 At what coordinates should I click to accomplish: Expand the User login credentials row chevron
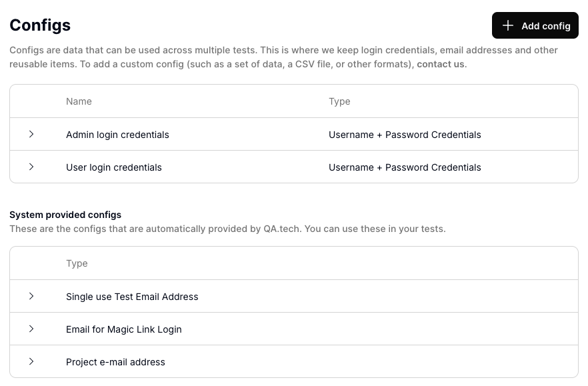31,167
